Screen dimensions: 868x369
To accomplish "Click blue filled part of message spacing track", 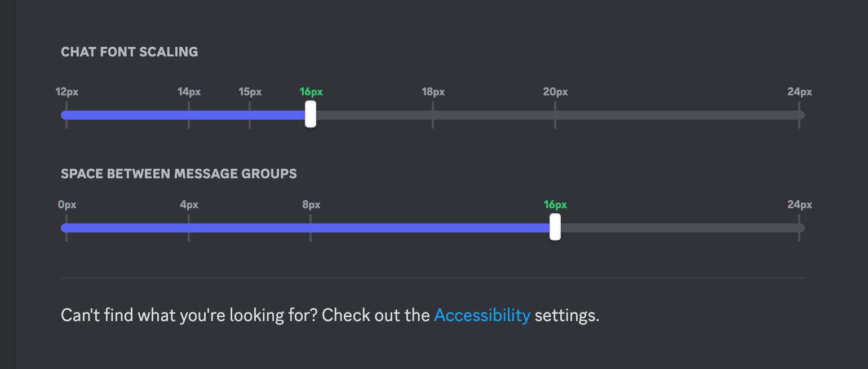I will pyautogui.click(x=304, y=228).
